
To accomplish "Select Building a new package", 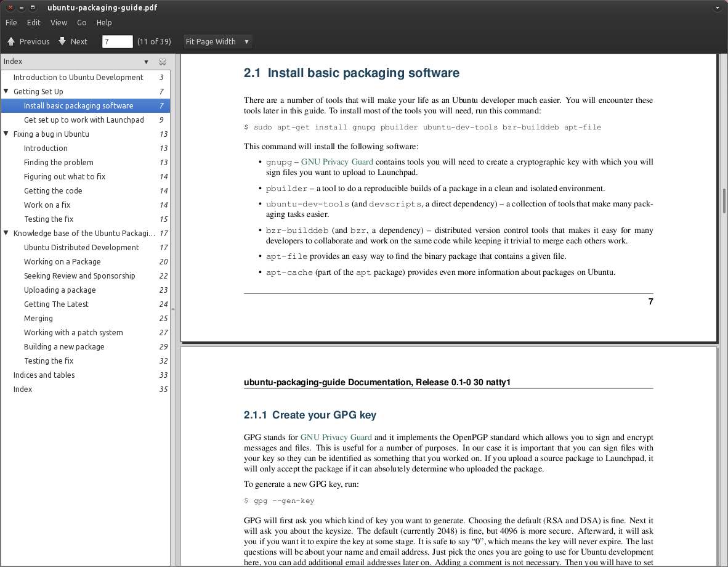I will click(x=86, y=347).
